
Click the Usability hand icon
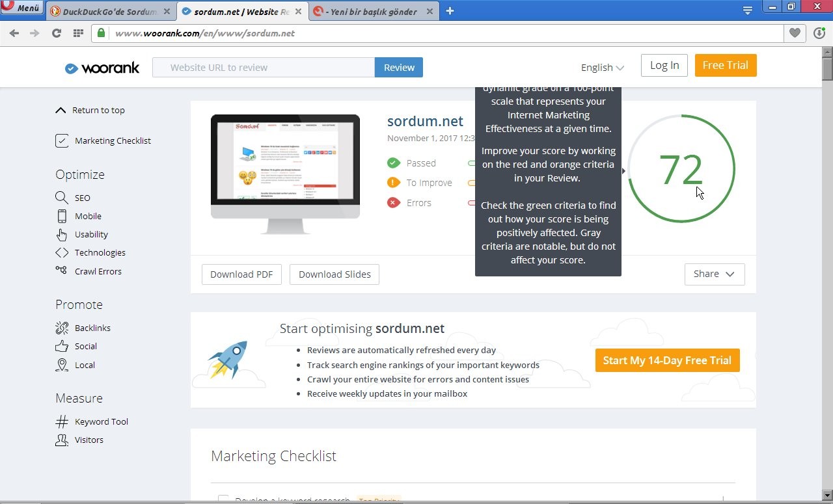pyautogui.click(x=62, y=235)
